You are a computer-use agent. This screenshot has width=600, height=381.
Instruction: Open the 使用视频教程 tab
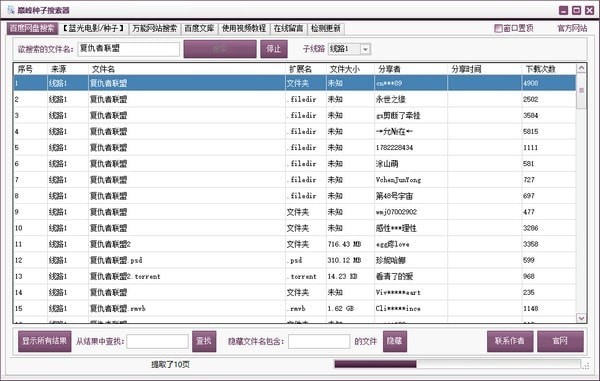(244, 28)
